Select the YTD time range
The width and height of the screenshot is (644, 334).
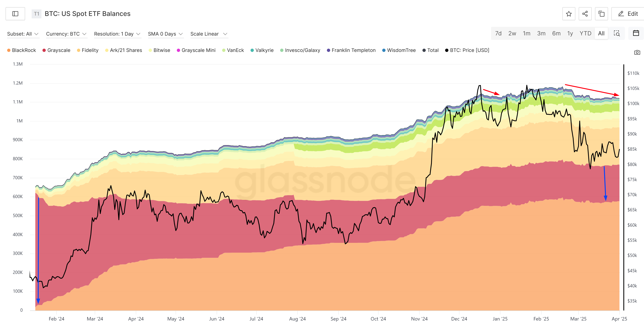tap(585, 34)
